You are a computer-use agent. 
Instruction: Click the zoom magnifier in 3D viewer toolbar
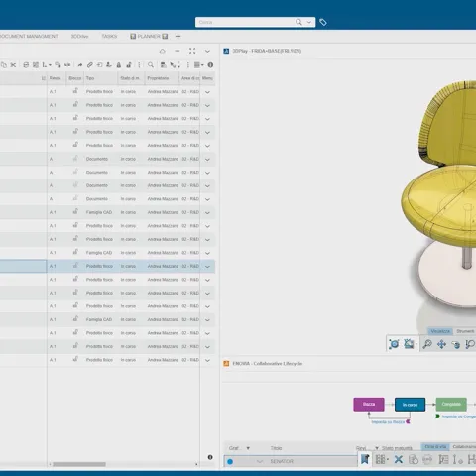[x=427, y=344]
